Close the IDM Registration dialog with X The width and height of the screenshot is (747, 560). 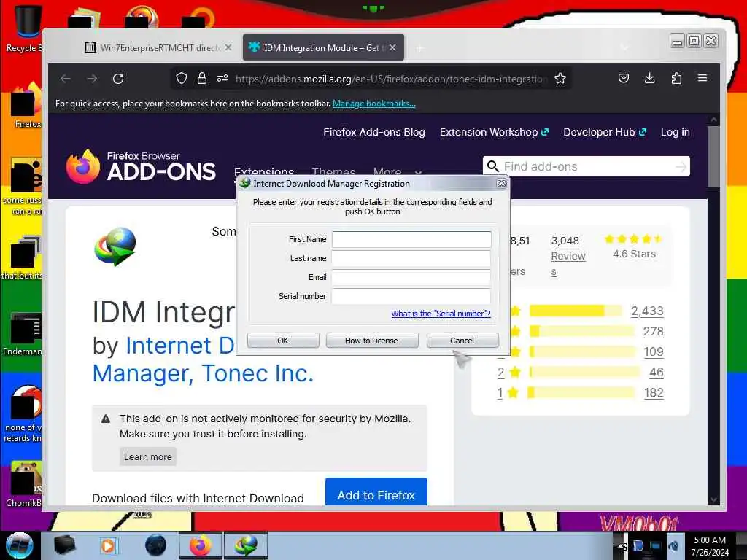501,183
